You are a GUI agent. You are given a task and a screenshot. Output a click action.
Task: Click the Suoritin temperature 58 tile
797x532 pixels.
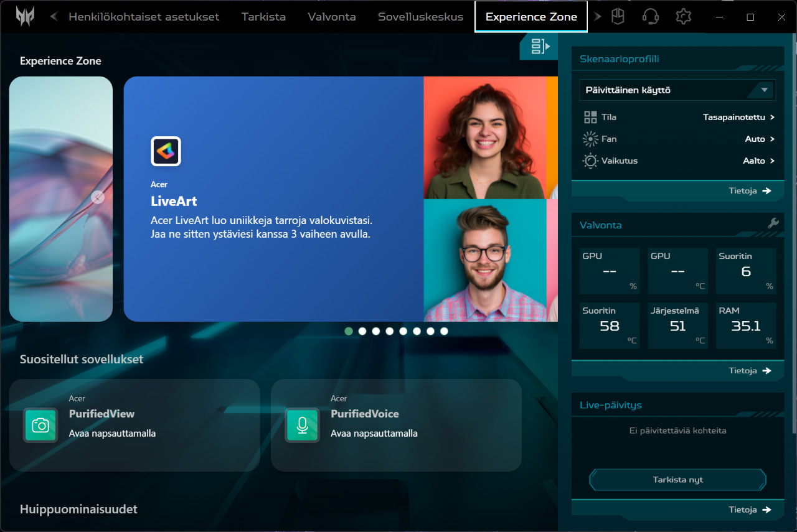click(610, 326)
